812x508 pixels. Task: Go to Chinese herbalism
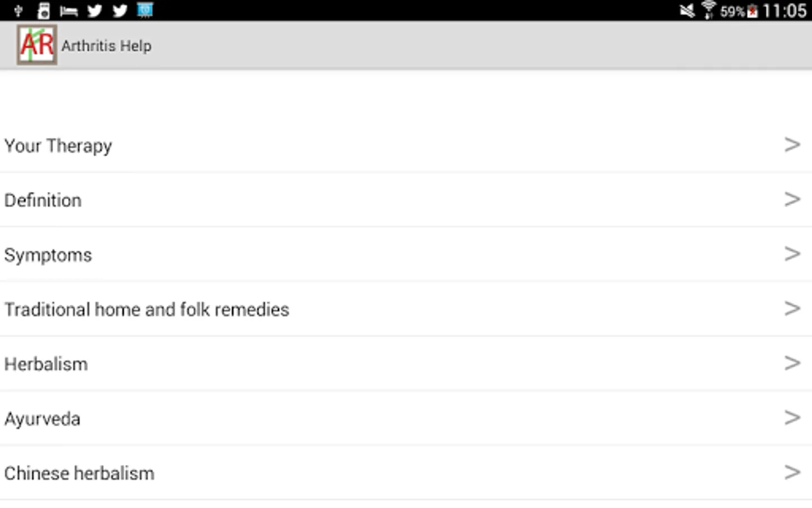[79, 473]
